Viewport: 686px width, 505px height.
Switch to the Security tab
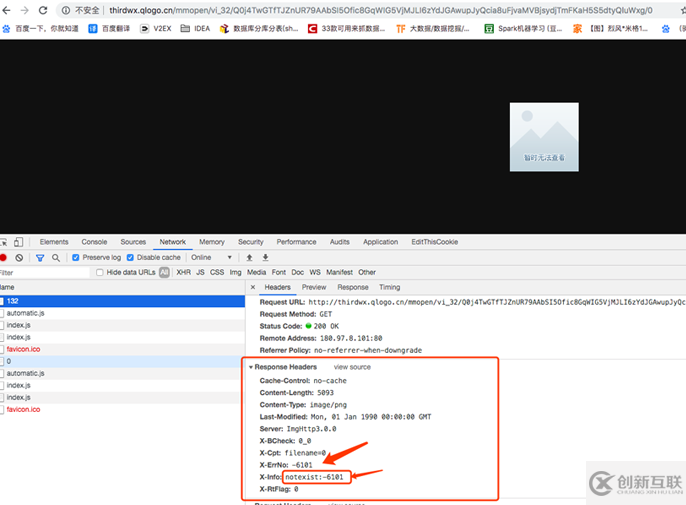pos(251,242)
